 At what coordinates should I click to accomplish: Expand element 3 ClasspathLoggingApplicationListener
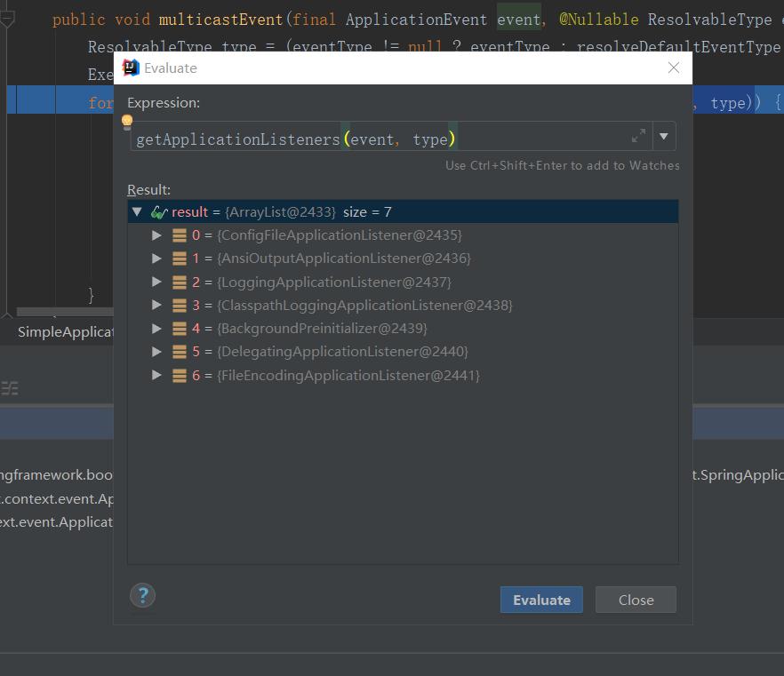156,305
